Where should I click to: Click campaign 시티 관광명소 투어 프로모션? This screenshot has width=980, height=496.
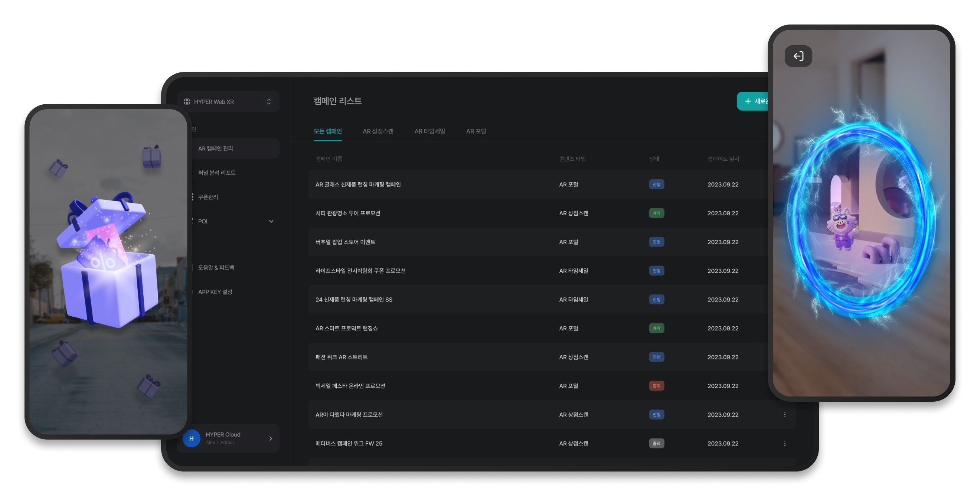(x=348, y=213)
